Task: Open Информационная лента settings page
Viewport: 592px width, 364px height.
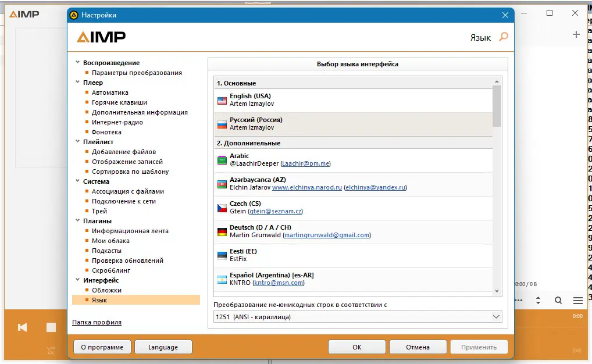Action: click(x=130, y=231)
